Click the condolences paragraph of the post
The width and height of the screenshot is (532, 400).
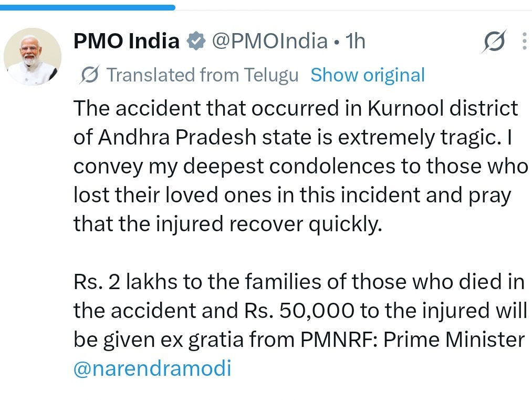pos(299,166)
